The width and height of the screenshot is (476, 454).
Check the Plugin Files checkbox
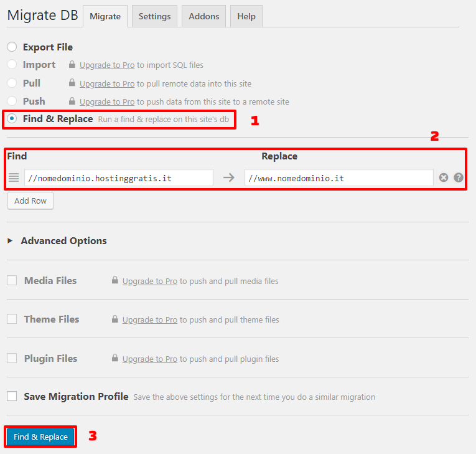tap(12, 358)
